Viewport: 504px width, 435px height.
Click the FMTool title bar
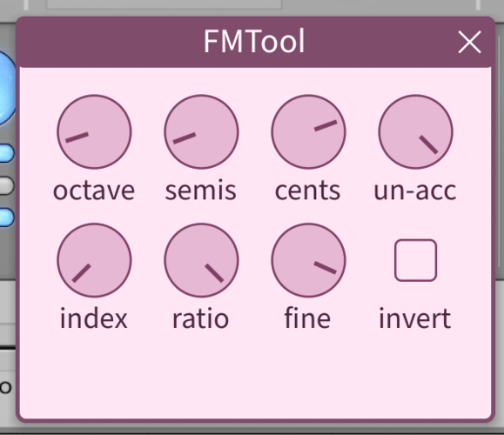point(255,42)
